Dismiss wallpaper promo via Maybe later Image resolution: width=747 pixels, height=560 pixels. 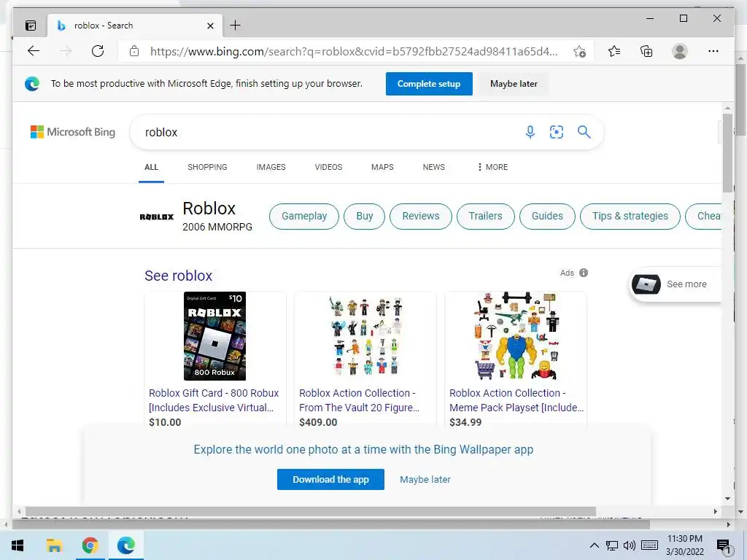[x=425, y=480]
